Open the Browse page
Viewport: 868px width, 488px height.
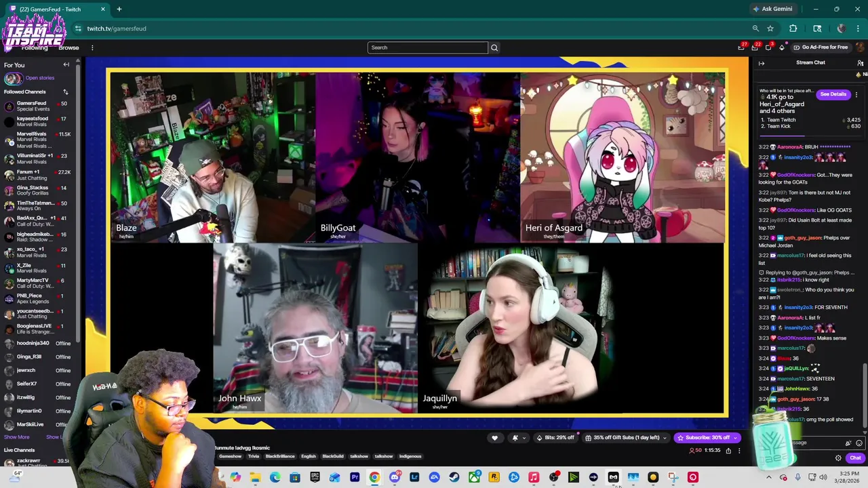(68, 47)
